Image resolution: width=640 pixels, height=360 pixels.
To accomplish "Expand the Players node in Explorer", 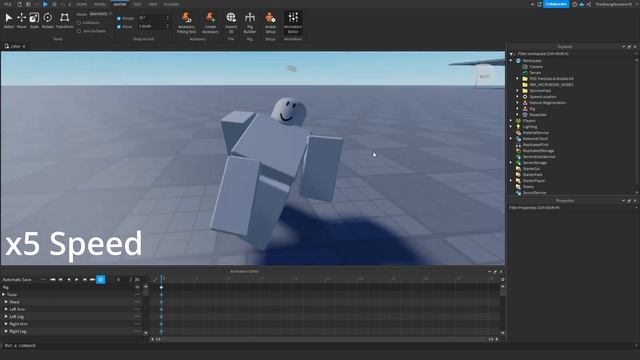I will coord(511,120).
